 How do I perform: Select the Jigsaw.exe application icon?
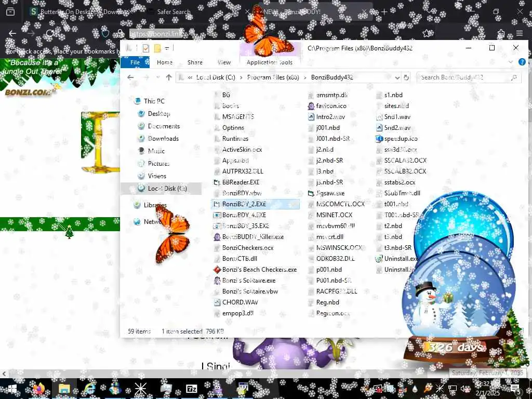click(311, 193)
